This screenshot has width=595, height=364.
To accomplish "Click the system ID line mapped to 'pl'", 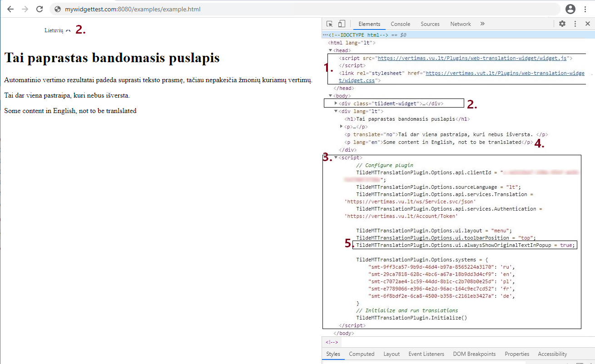I will pyautogui.click(x=442, y=281).
